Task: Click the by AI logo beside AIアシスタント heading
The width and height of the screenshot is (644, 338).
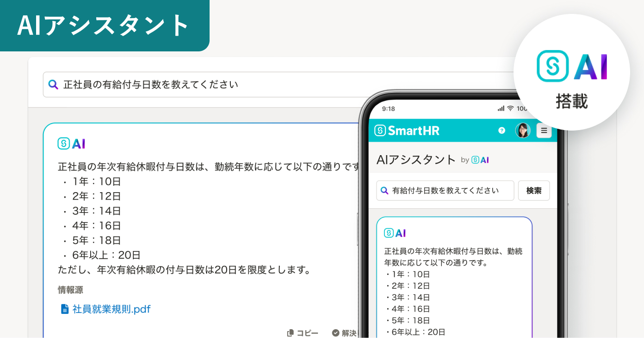Action: [480, 160]
